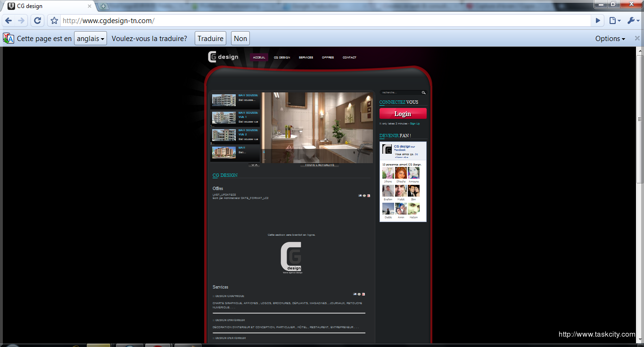This screenshot has width=644, height=347.
Task: Select the translate icon on the notification bar
Action: click(8, 38)
